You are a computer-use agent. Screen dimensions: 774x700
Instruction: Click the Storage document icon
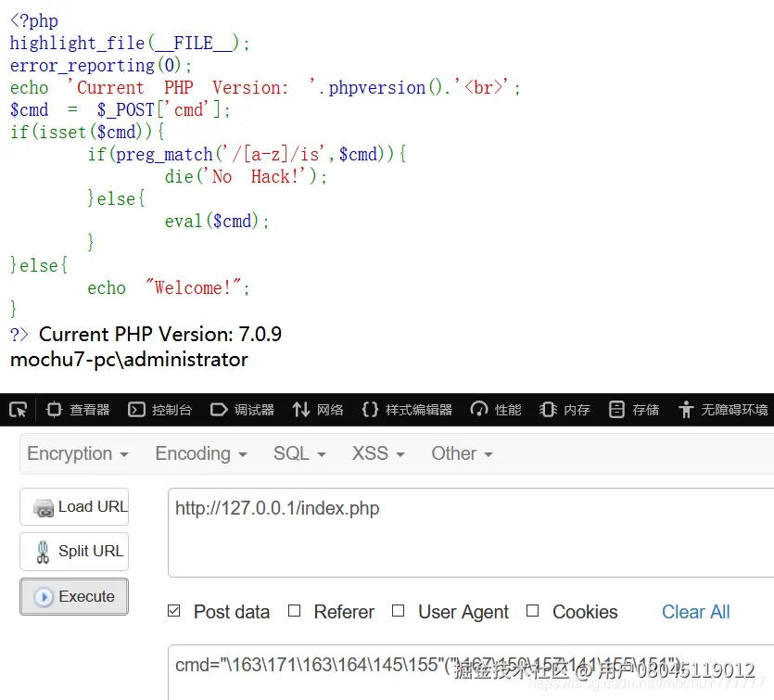coord(616,410)
